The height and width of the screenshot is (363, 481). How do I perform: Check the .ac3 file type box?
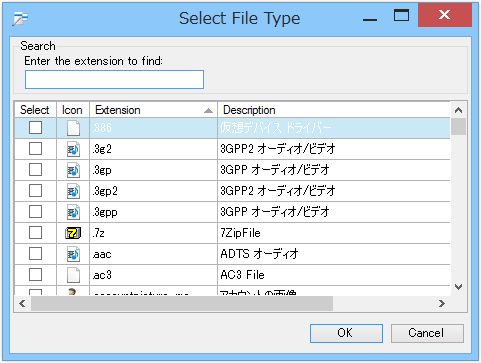point(35,275)
